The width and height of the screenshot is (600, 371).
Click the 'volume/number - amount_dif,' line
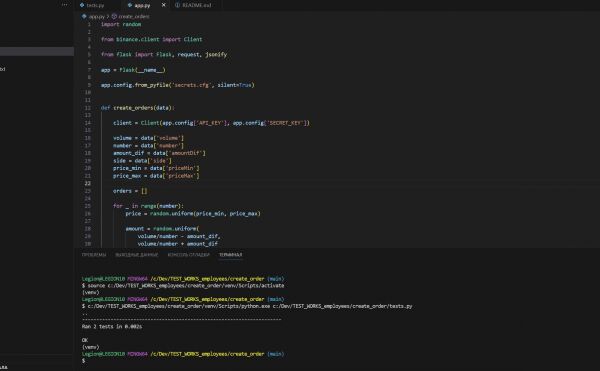coord(179,236)
